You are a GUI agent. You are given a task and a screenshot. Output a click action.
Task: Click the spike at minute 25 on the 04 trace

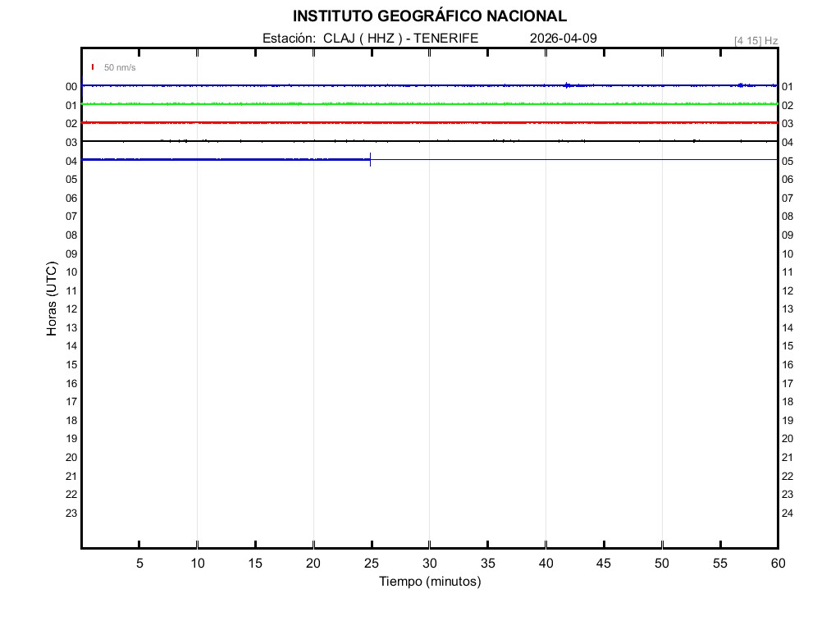click(x=370, y=159)
